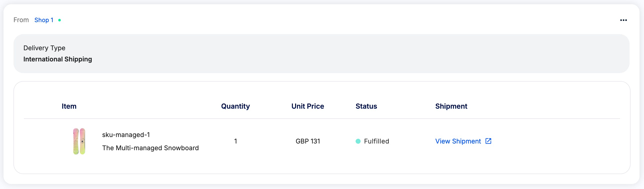Click the GBP 131 unit price value
This screenshot has width=644, height=189.
pos(308,141)
